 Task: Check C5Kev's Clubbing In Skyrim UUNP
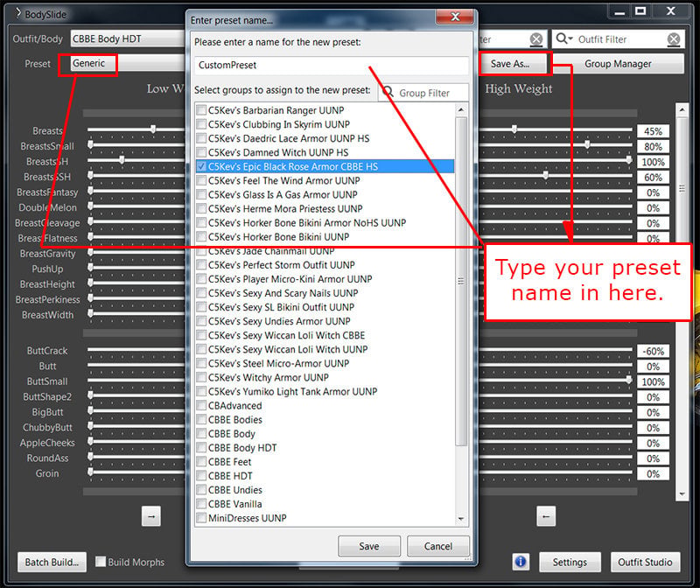point(201,124)
